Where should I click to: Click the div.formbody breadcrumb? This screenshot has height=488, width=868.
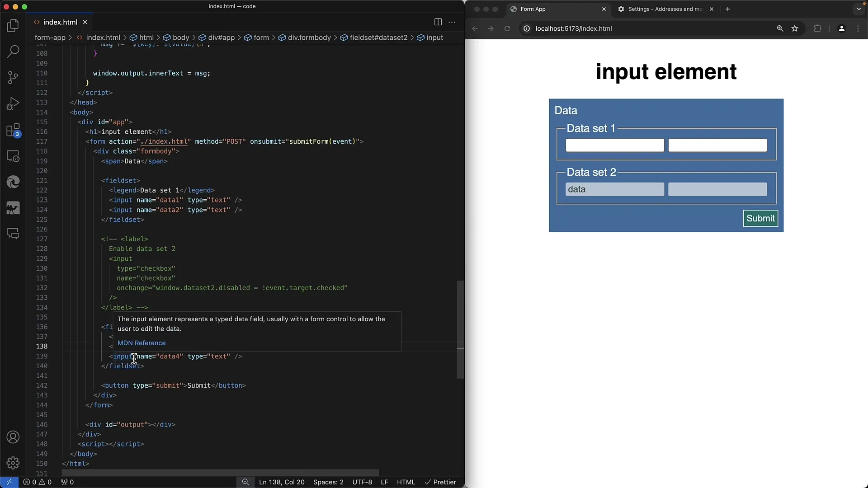(305, 38)
